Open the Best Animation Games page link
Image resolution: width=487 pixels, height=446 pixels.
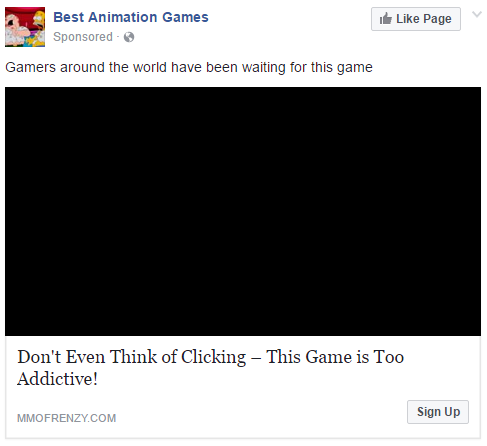131,17
